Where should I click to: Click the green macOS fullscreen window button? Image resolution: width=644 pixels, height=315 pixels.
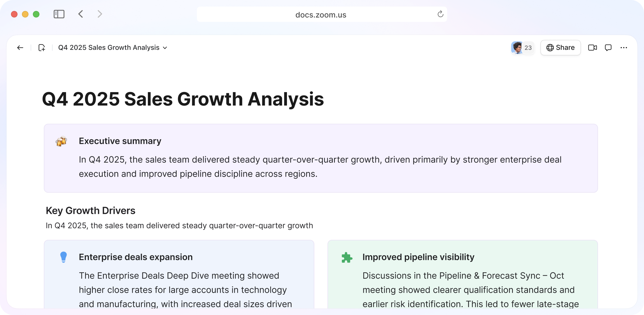click(36, 14)
